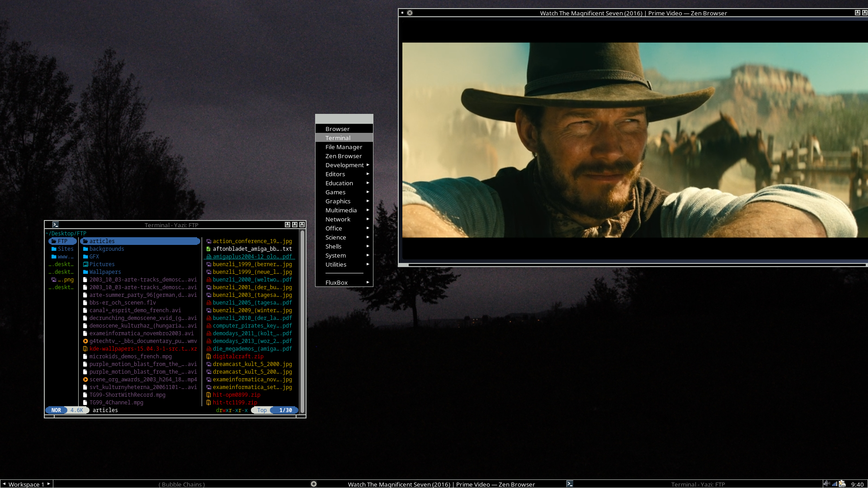Expand the Education submenu
Viewport: 868px width, 488px height.
point(344,183)
